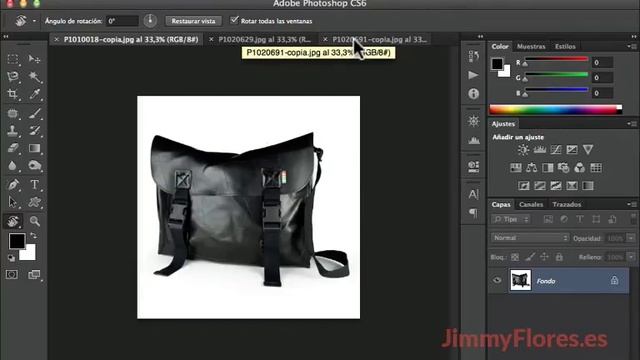This screenshot has height=360, width=640.
Task: Add Brightness/Contrast adjustment
Action: point(523,149)
